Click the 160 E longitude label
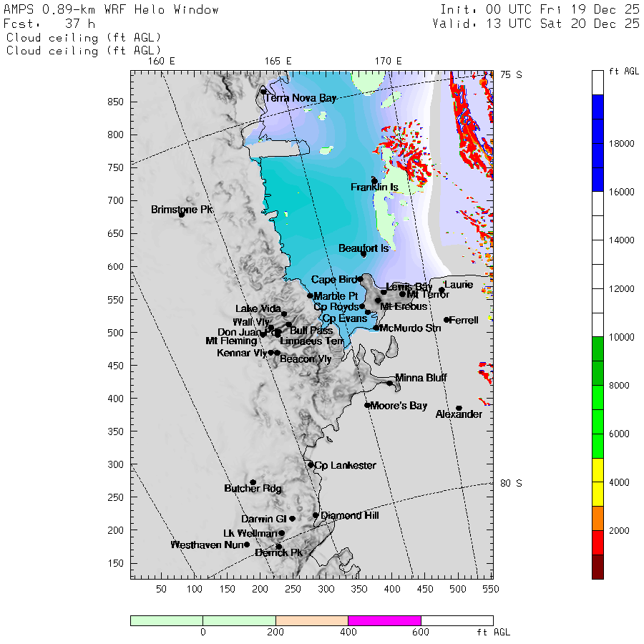Screen dimensions: 644x644 pyautogui.click(x=162, y=62)
